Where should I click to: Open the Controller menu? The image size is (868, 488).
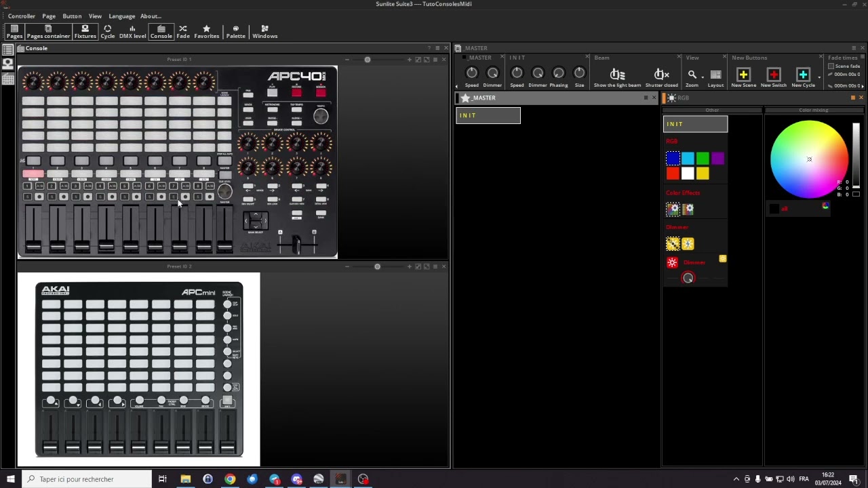click(22, 16)
